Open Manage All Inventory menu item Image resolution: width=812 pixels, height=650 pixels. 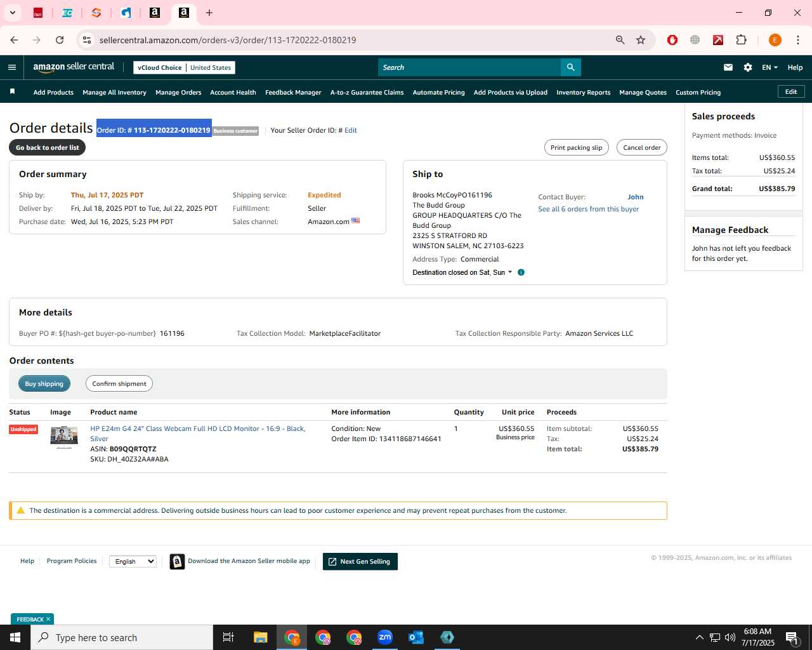click(x=114, y=92)
